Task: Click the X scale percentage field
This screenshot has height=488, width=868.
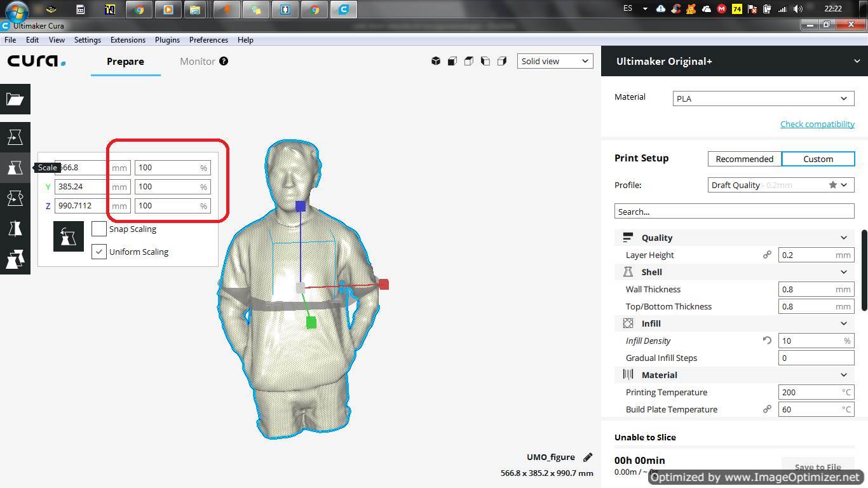Action: [172, 168]
